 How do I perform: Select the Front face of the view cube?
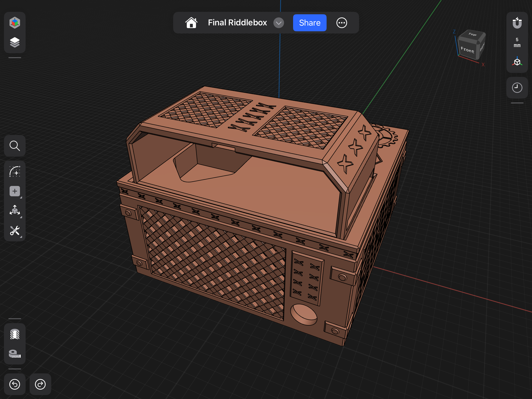[467, 49]
